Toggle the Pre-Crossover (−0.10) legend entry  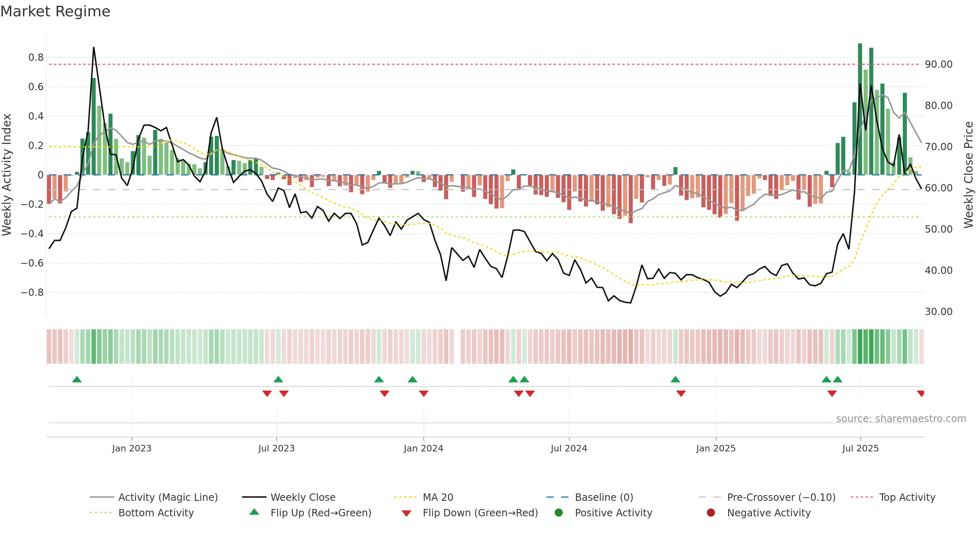click(767, 497)
